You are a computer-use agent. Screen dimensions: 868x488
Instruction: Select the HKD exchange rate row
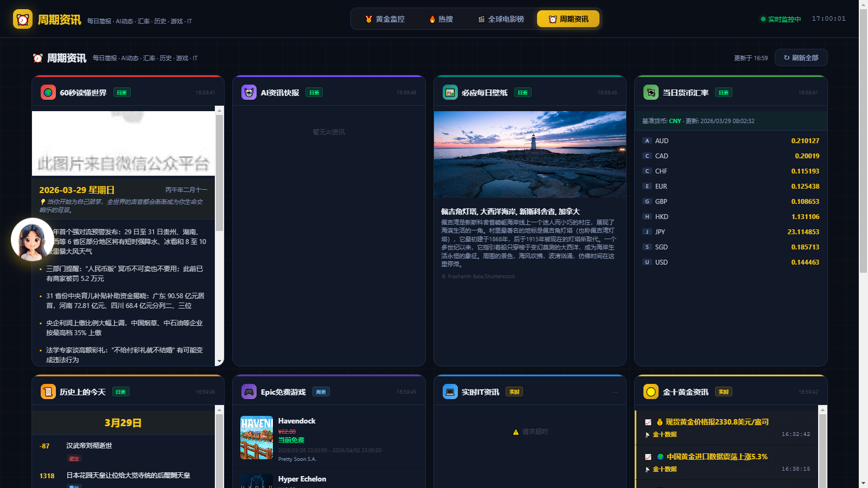[731, 216]
